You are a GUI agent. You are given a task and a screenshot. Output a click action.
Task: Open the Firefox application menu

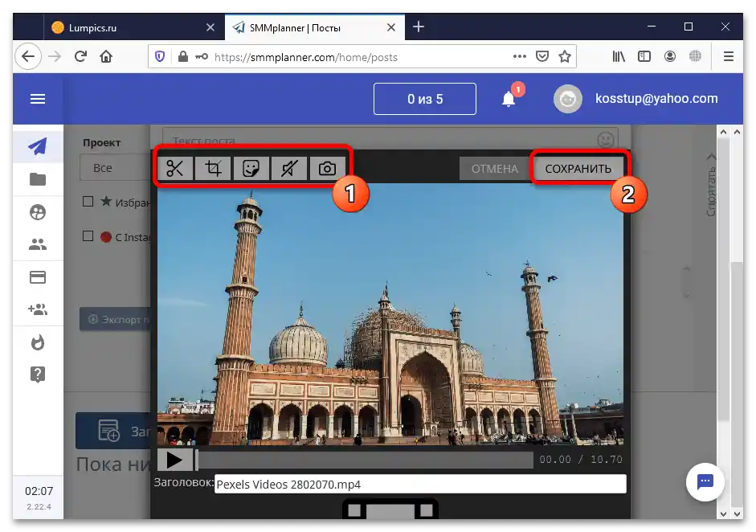tap(729, 56)
